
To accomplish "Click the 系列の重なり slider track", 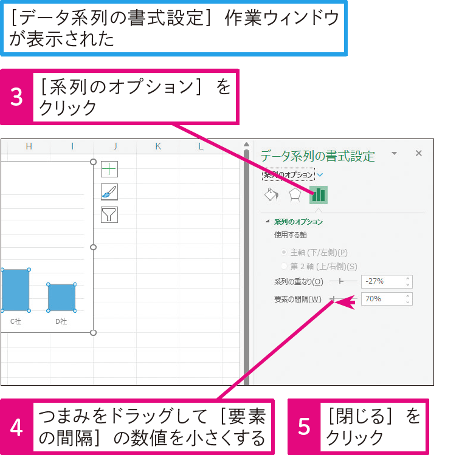I will [x=343, y=281].
